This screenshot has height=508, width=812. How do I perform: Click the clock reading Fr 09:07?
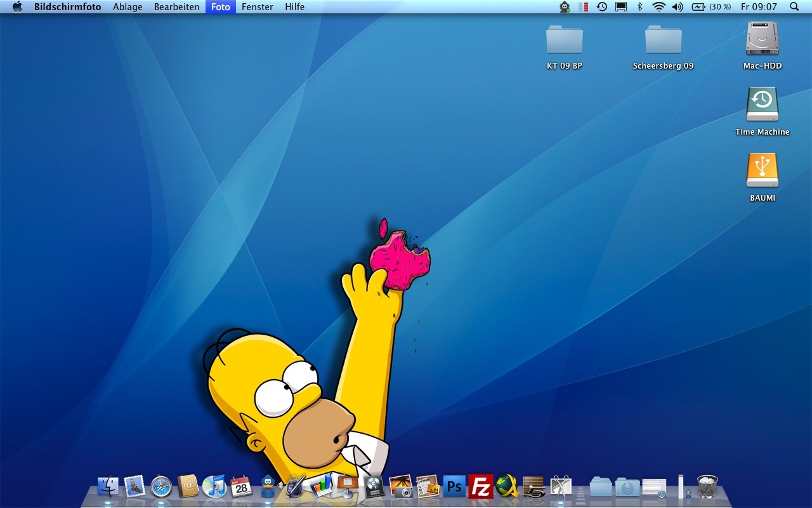point(759,7)
